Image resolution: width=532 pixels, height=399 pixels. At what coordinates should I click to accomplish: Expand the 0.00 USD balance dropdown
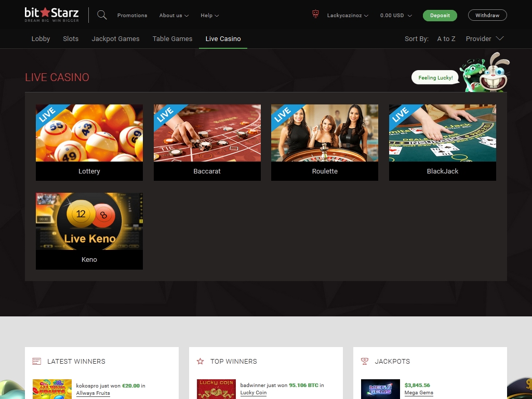coord(396,16)
